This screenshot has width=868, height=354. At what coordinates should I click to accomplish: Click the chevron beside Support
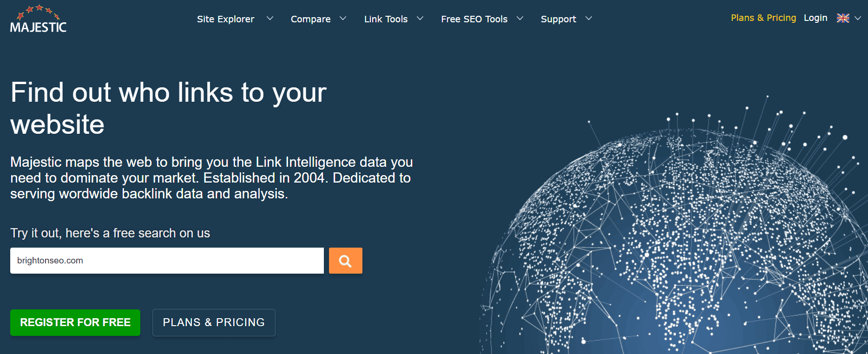[589, 19]
